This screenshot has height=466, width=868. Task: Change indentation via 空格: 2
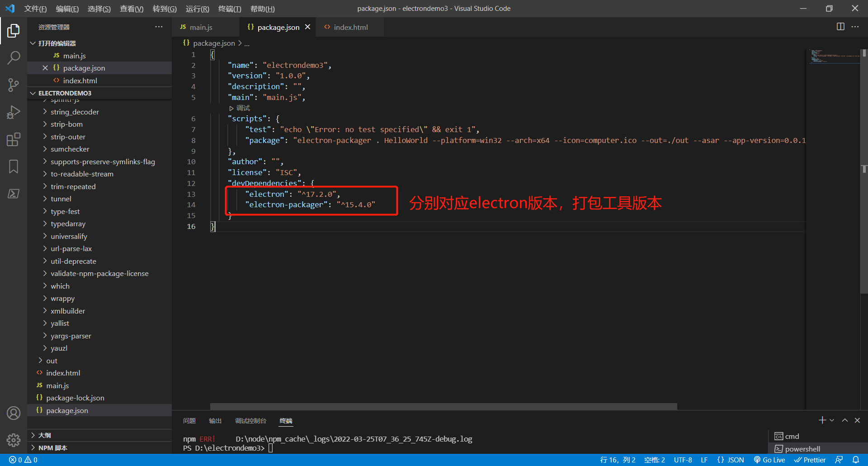click(654, 460)
